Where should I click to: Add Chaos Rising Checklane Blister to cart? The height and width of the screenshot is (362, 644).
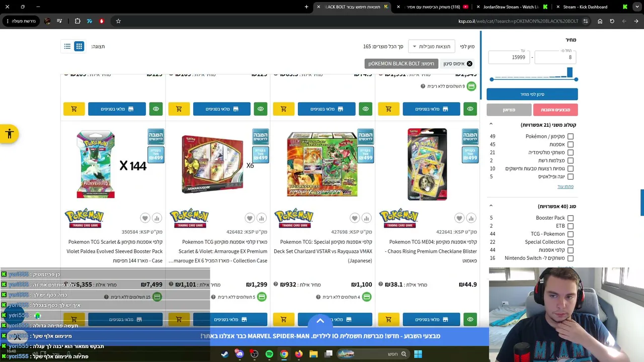pyautogui.click(x=388, y=319)
